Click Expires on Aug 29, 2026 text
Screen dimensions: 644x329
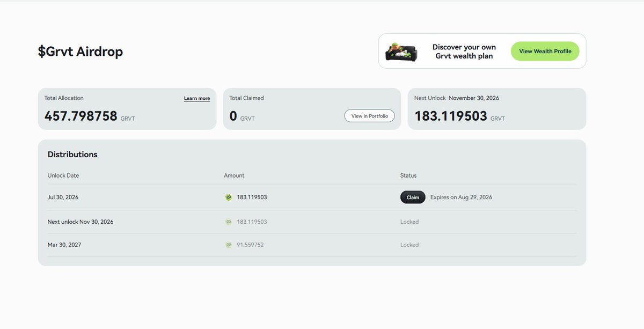pyautogui.click(x=461, y=198)
